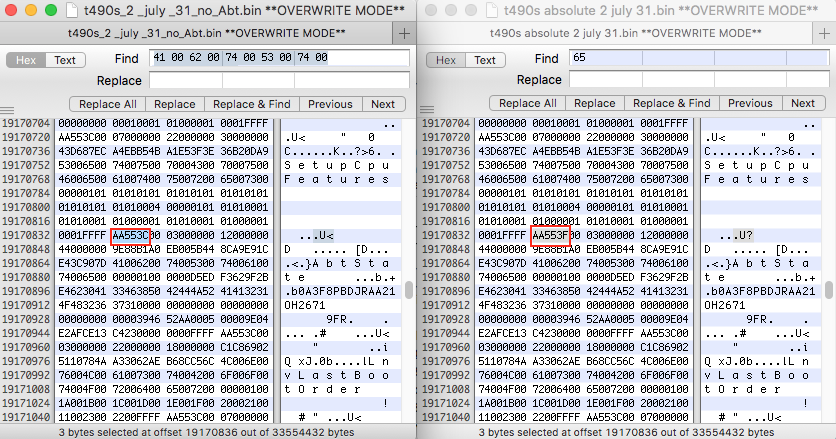The width and height of the screenshot is (836, 439).
Task: Click offset 19170704 in left window
Action: point(26,123)
